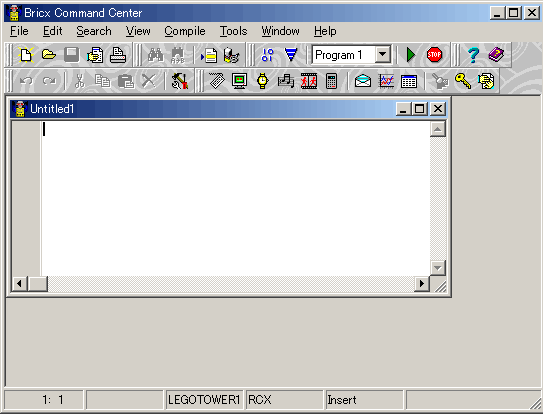Open the Tools menu
Screen dimensions: 543x414
pos(233,31)
